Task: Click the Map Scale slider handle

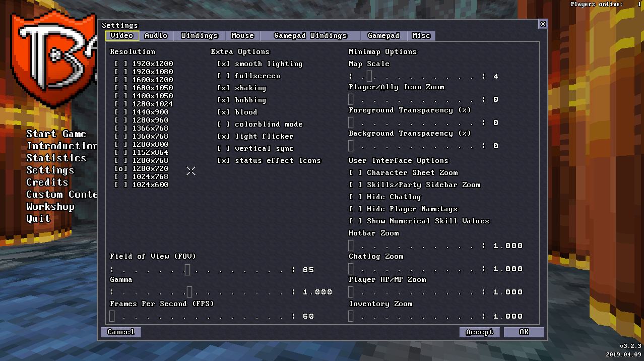Action: tap(369, 76)
